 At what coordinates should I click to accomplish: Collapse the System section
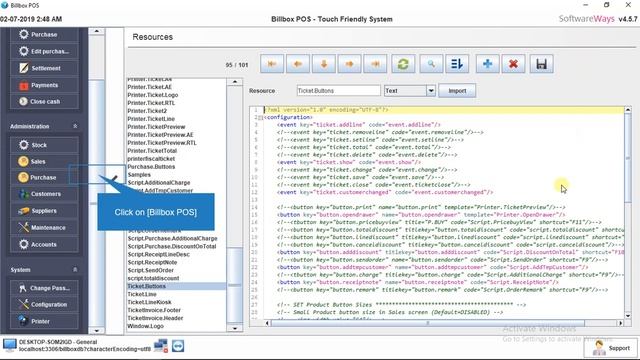pyautogui.click(x=75, y=269)
